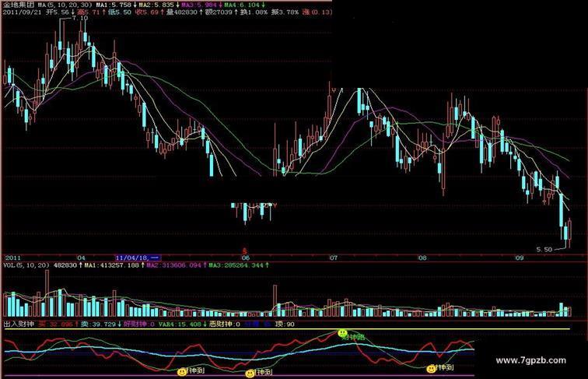Image resolution: width=588 pixels, height=379 pixels.
Task: Click the 好财神:0 indicator value
Action: (138, 325)
